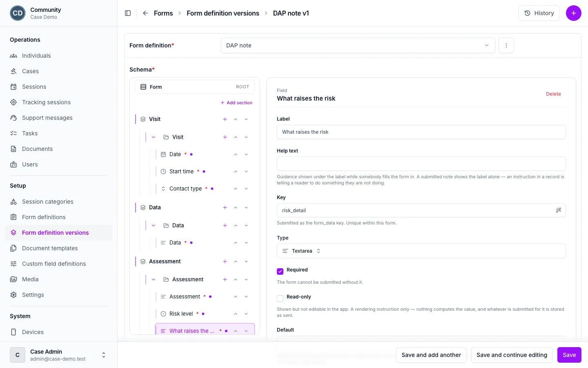Add a field to the Data section
This screenshot has width=588, height=368.
[225, 207]
